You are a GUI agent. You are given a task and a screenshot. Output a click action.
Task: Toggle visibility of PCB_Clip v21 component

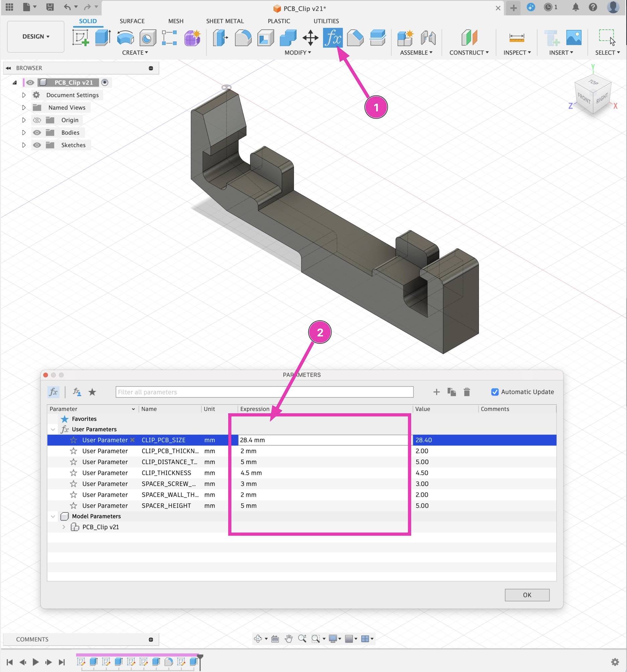[x=30, y=83]
